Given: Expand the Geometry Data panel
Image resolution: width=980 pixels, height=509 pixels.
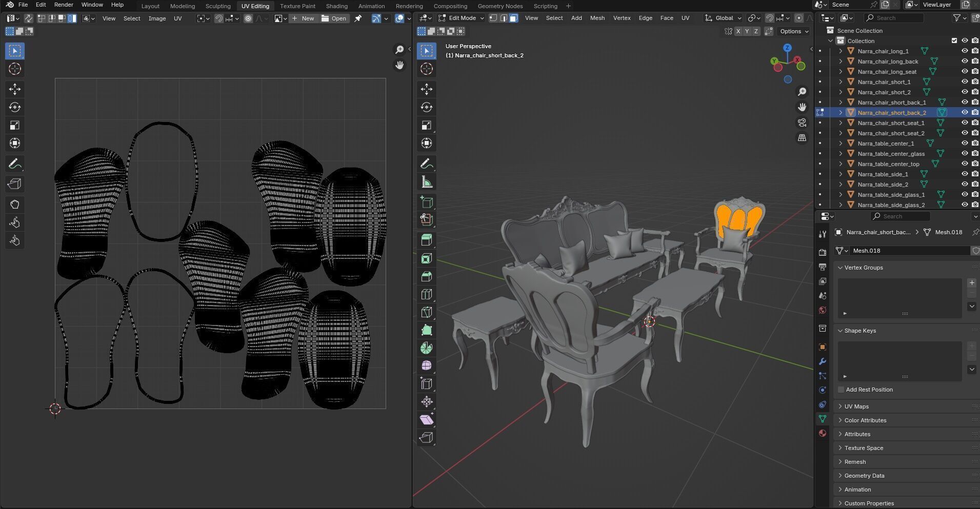Looking at the screenshot, I should click(x=841, y=476).
